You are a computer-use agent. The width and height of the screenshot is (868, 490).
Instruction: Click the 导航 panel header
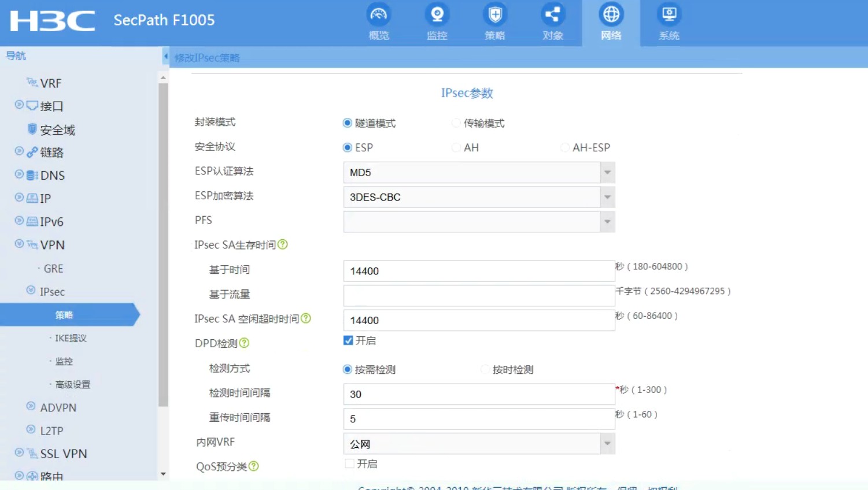tap(16, 55)
